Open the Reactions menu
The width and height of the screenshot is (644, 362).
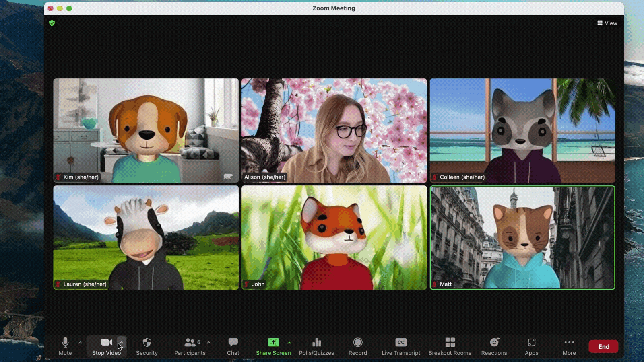[x=494, y=346]
